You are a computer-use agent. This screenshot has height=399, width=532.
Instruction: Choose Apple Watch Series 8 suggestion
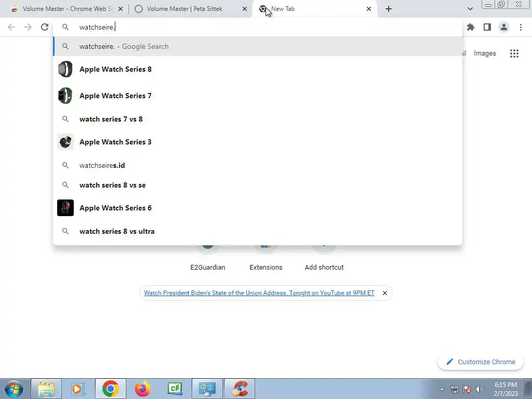point(258,69)
